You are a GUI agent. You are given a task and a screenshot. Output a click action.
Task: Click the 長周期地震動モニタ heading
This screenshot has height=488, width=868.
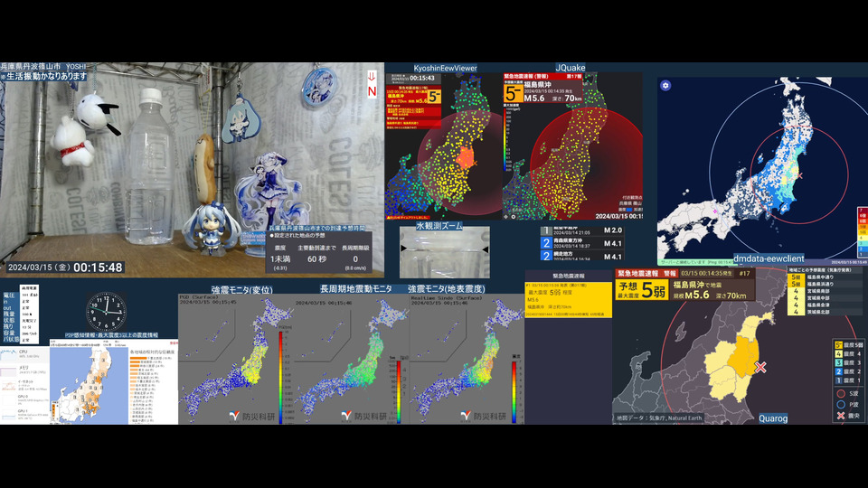pyautogui.click(x=356, y=289)
